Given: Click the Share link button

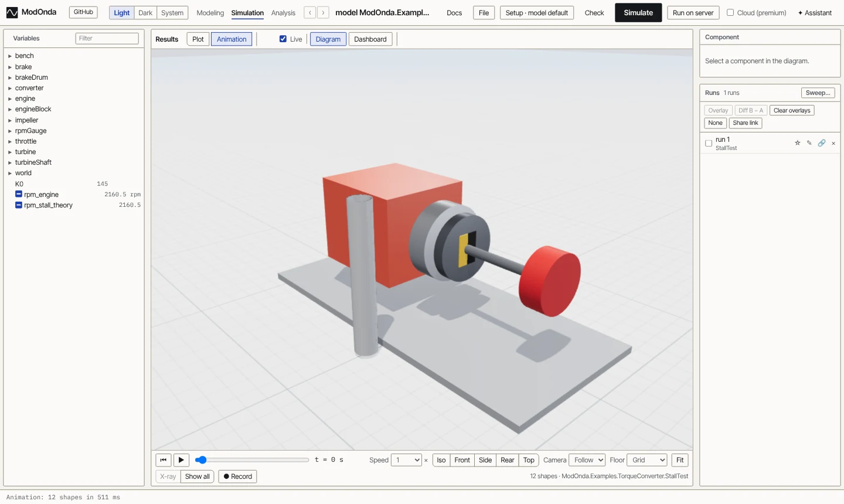Looking at the screenshot, I should (746, 123).
